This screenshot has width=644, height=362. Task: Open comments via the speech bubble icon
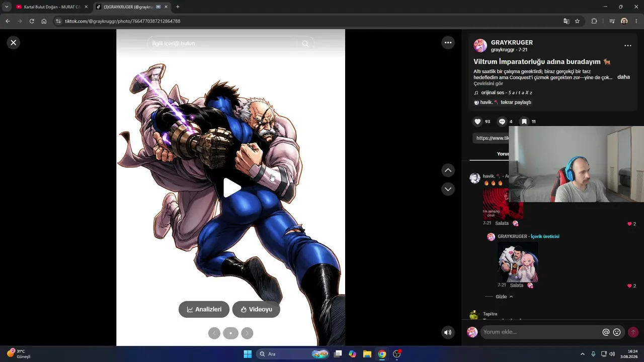click(x=502, y=122)
